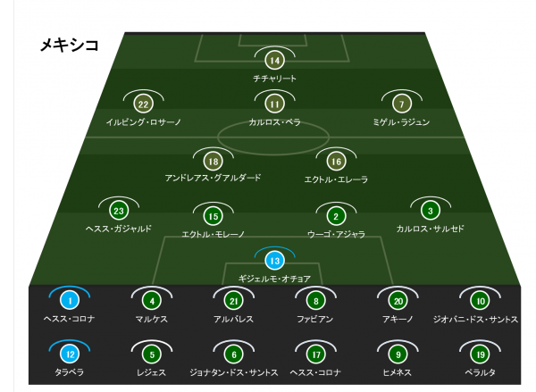The height and width of the screenshot is (392, 536).
Task: Click substitute number 19 ペラルタ
Action: pos(481,354)
